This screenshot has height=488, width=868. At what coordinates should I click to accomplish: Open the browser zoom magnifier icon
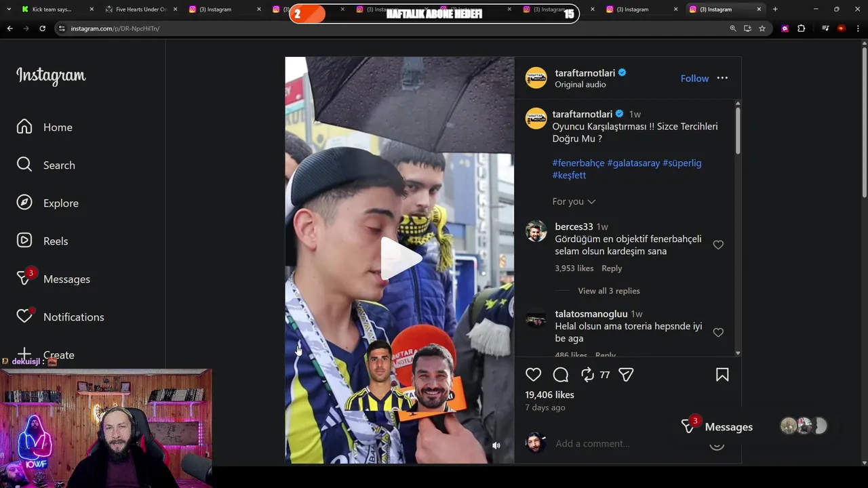(733, 28)
